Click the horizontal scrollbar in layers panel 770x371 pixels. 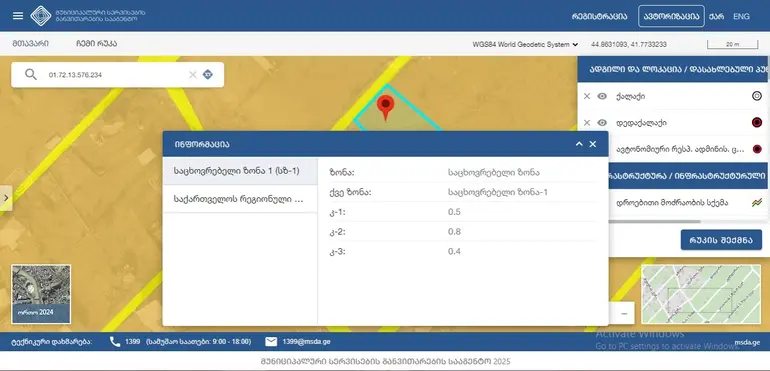[x=654, y=222]
